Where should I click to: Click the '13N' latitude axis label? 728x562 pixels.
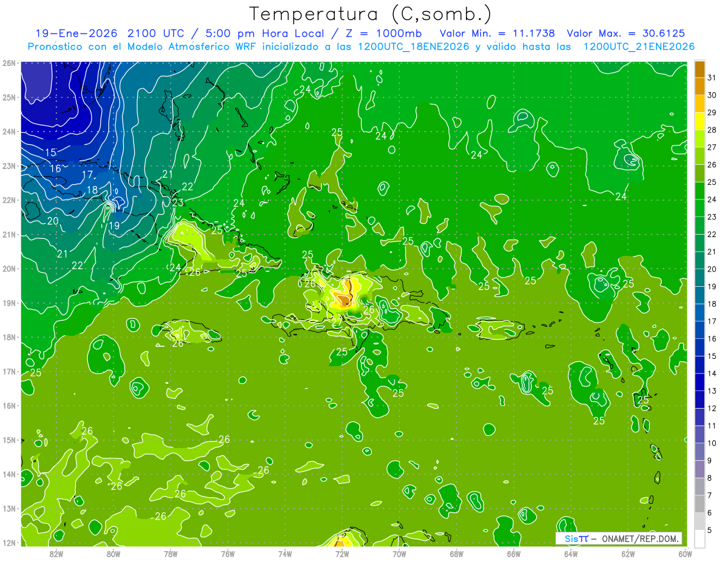tap(9, 509)
